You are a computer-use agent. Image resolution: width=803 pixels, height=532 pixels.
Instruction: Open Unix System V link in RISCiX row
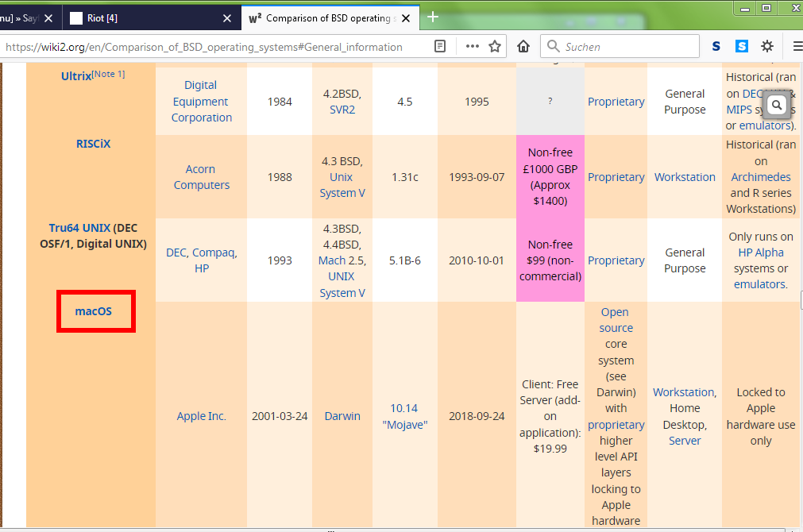[342, 185]
